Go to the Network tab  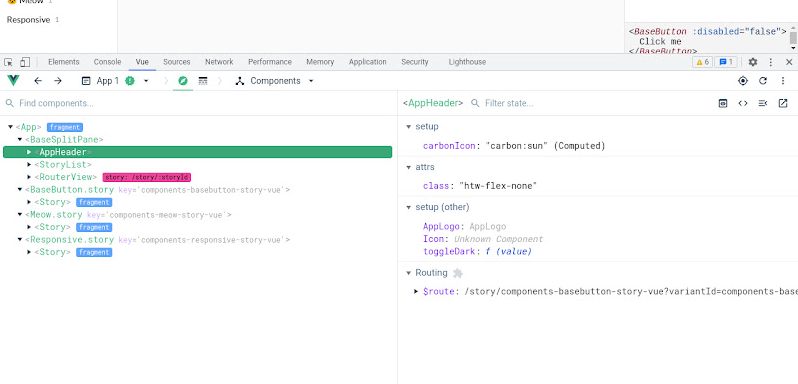[219, 62]
